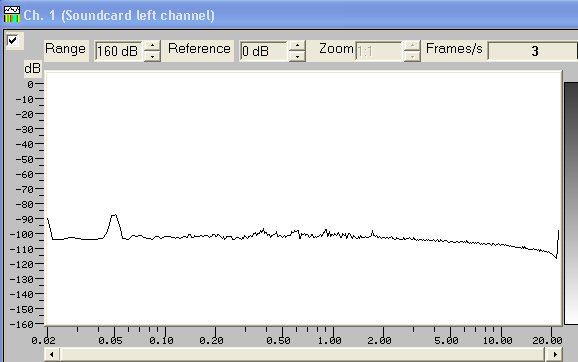Click the Zoom down stepper arrow

point(412,56)
